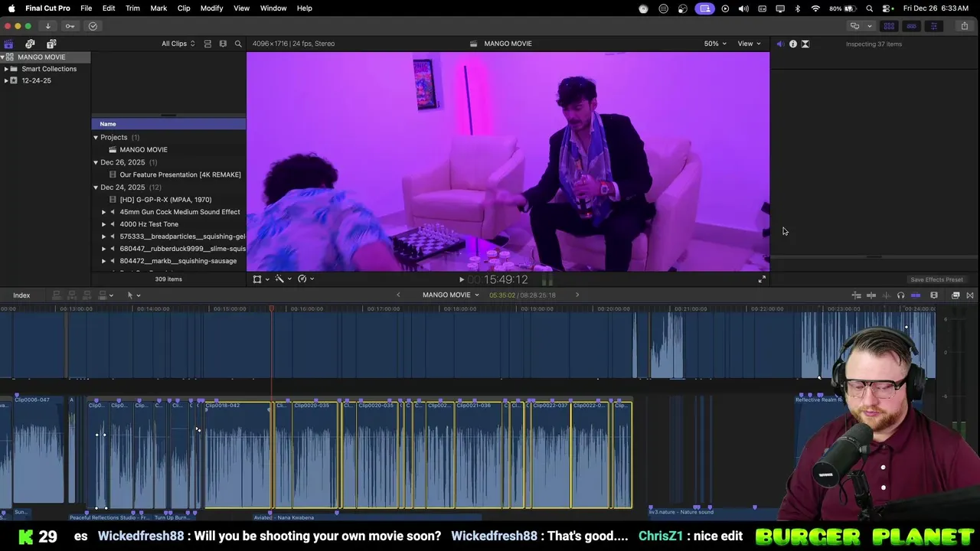
Task: Open the 50% viewer zoom dropdown
Action: point(716,44)
